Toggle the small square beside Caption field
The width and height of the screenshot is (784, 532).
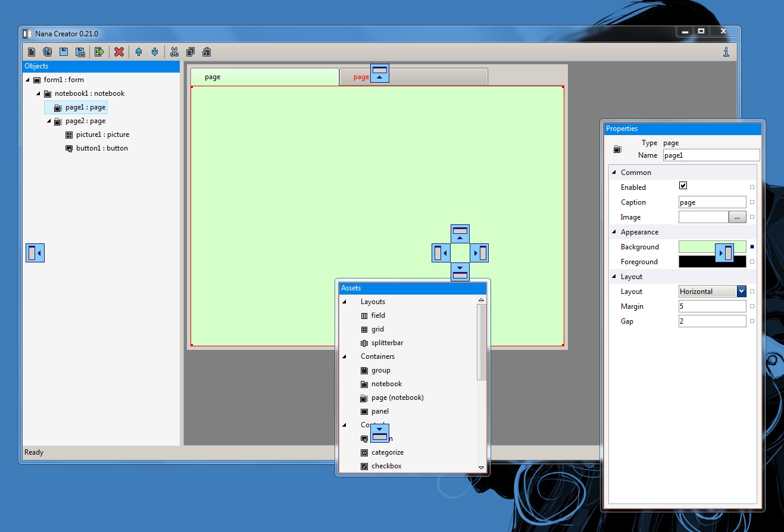[752, 202]
